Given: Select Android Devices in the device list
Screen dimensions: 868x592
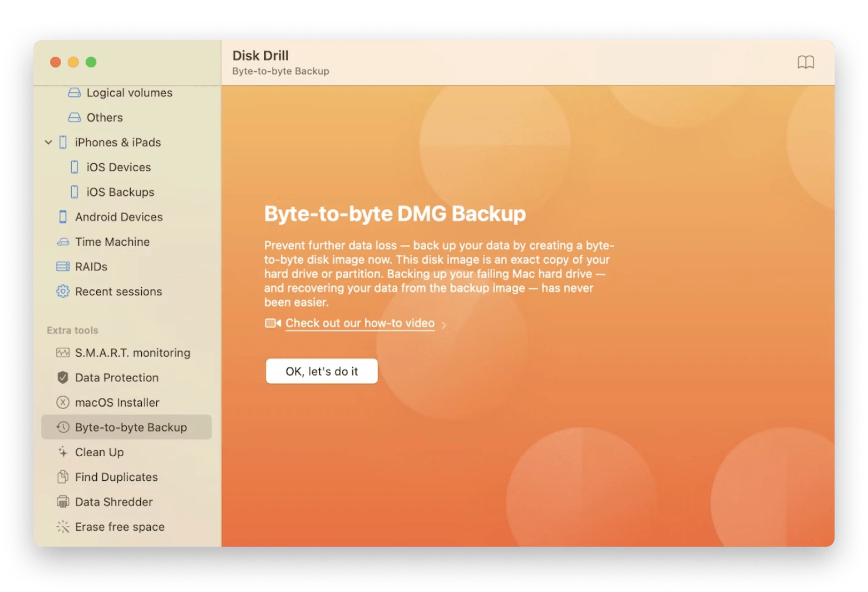Looking at the screenshot, I should pyautogui.click(x=119, y=216).
